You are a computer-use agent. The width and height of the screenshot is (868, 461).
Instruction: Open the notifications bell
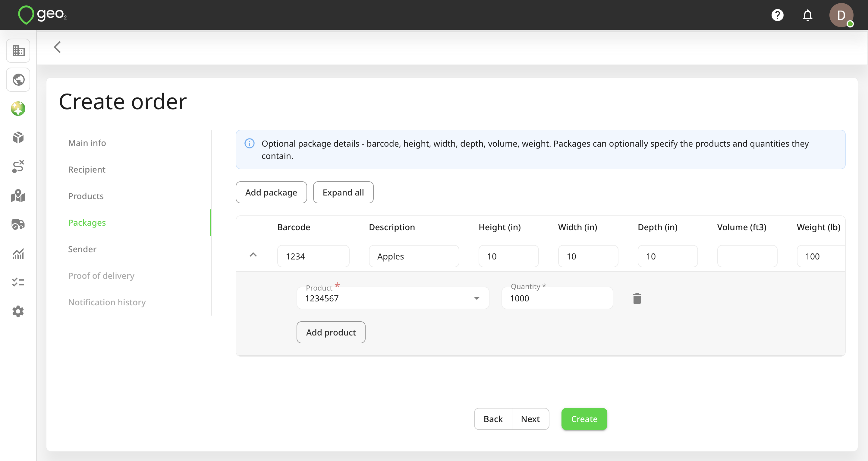(x=808, y=15)
